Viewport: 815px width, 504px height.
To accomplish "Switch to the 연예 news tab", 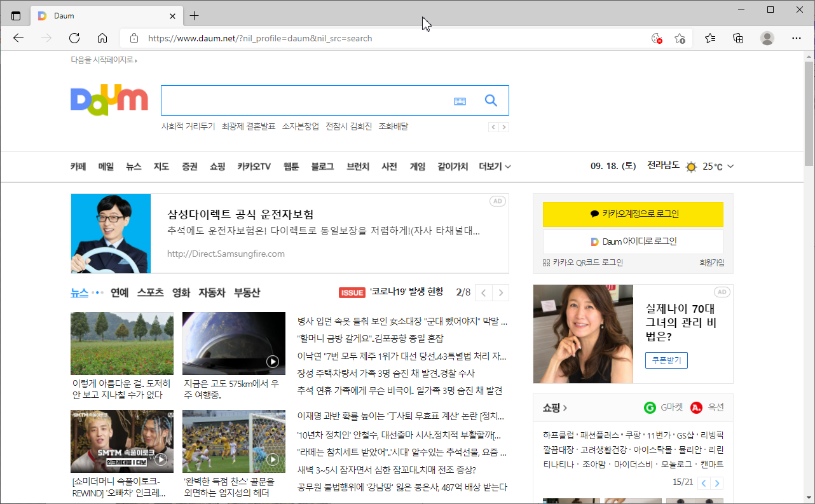I will point(120,293).
